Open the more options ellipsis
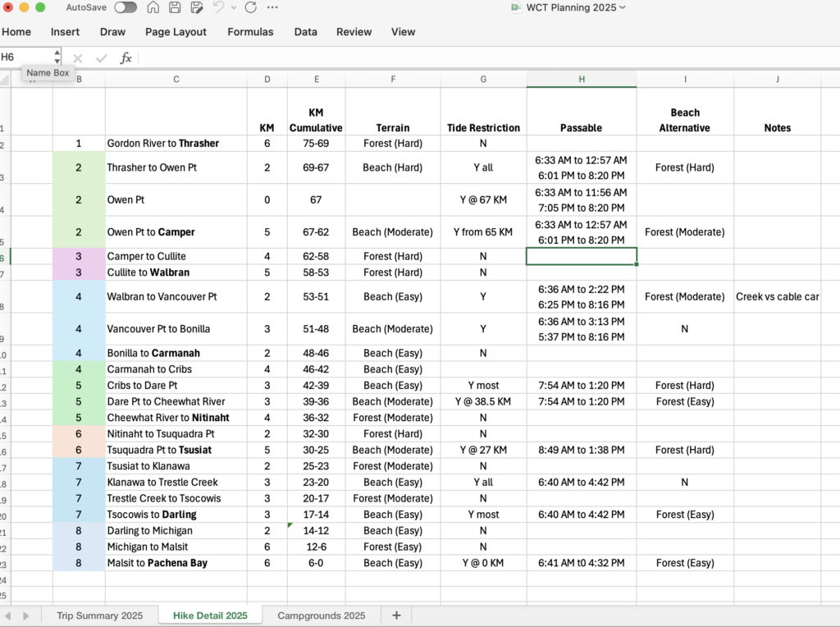 pos(272,7)
